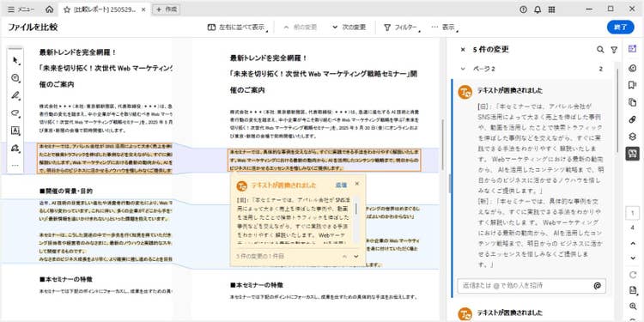Open the 表示 options menu
644x322 pixels.
(x=445, y=27)
